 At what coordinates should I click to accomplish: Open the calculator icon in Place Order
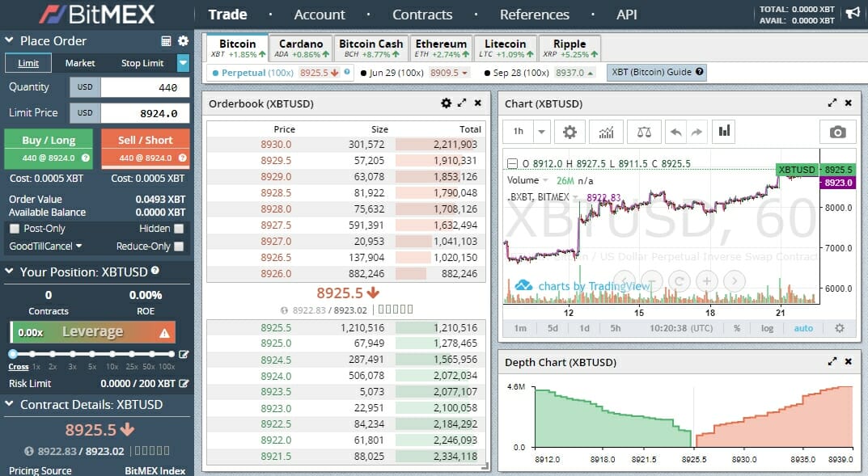[x=166, y=41]
